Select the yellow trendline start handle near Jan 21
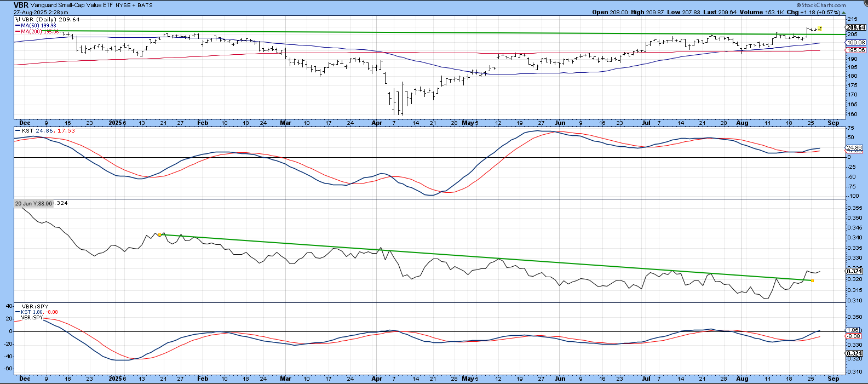Viewport: 868px width, 384px height. (159, 235)
